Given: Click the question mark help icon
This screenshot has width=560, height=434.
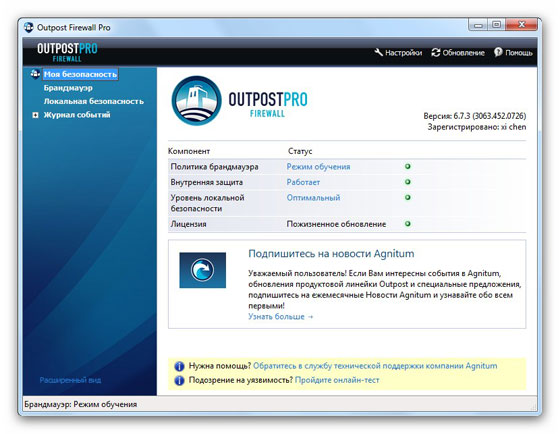Looking at the screenshot, I should click(x=498, y=53).
